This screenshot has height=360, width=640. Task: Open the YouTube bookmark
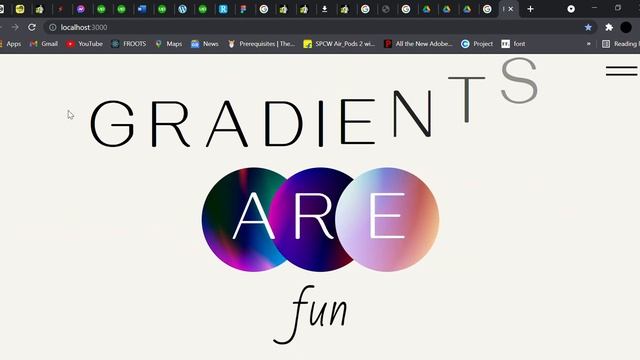click(84, 44)
